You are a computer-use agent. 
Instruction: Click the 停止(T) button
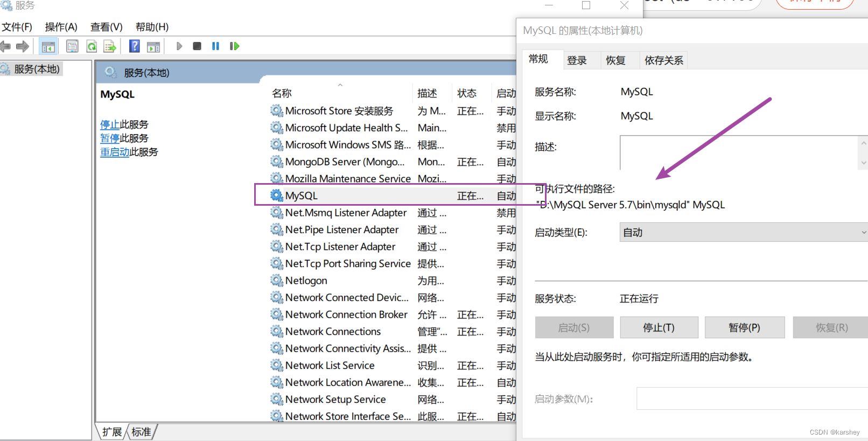click(659, 327)
